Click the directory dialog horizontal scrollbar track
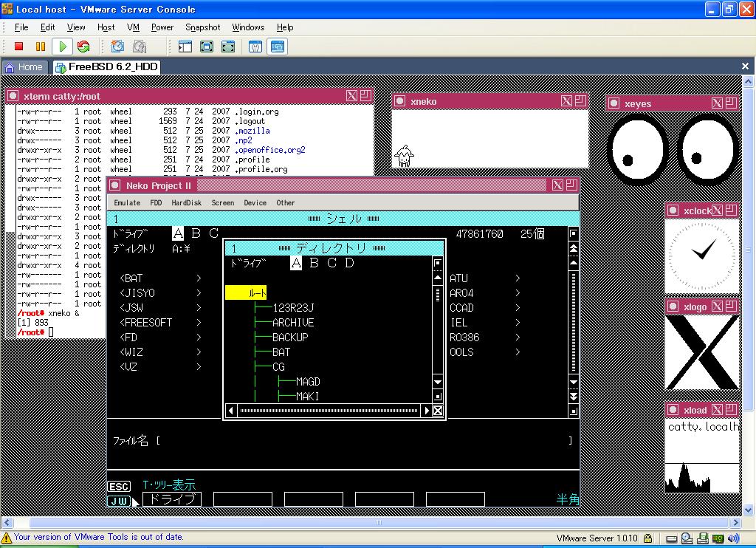Screen dimensions: 756x548 tap(329, 411)
